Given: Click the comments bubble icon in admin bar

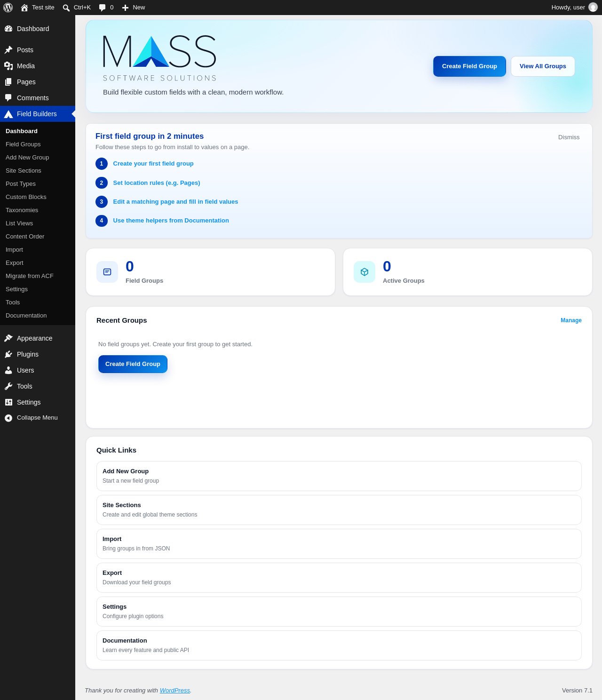Looking at the screenshot, I should (102, 8).
